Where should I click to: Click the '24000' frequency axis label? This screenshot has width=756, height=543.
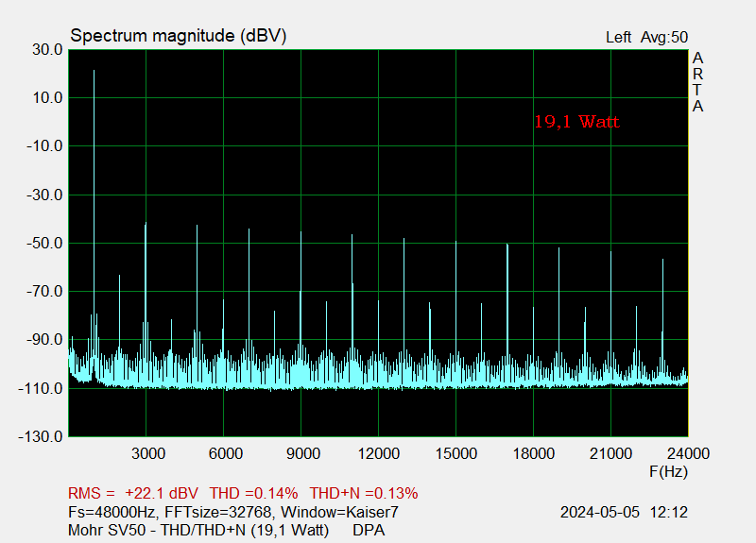pyautogui.click(x=689, y=454)
